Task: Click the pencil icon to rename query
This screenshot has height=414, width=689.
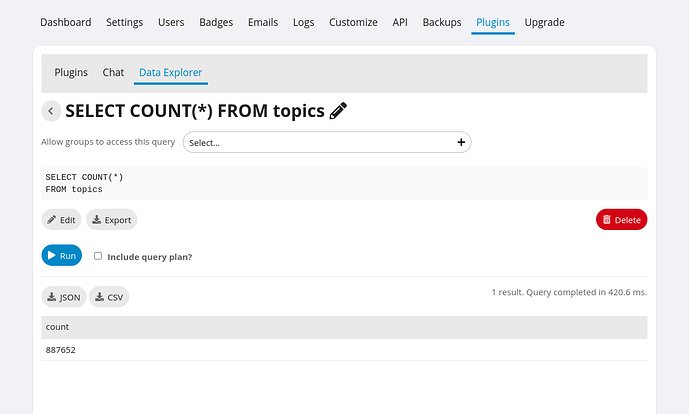Action: pos(338,111)
